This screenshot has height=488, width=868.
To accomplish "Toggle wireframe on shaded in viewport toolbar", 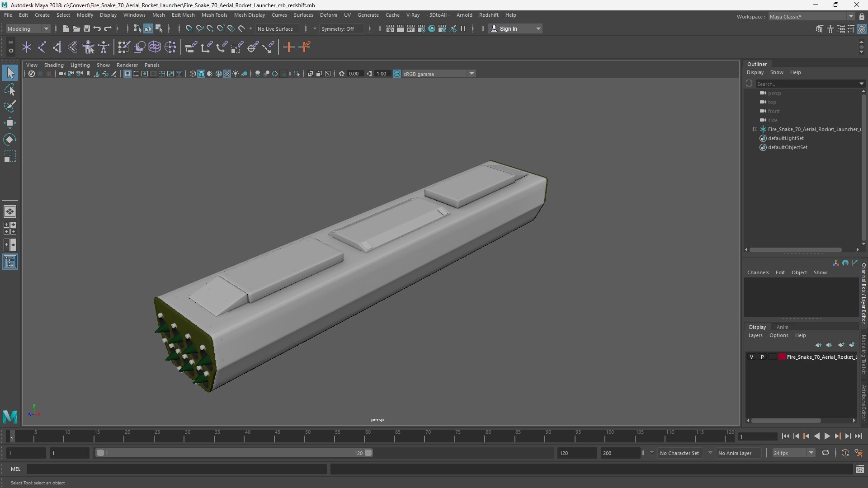I will (x=218, y=74).
